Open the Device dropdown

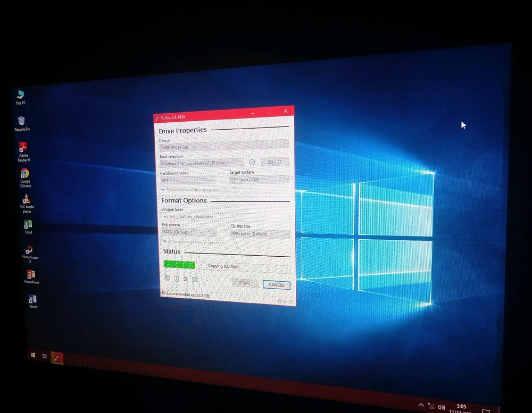pos(224,146)
